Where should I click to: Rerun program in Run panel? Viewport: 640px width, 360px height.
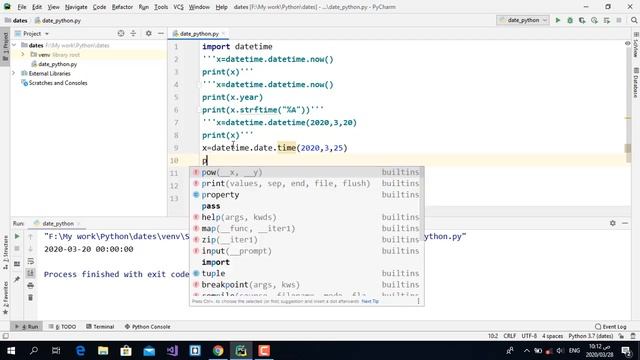(x=17, y=236)
